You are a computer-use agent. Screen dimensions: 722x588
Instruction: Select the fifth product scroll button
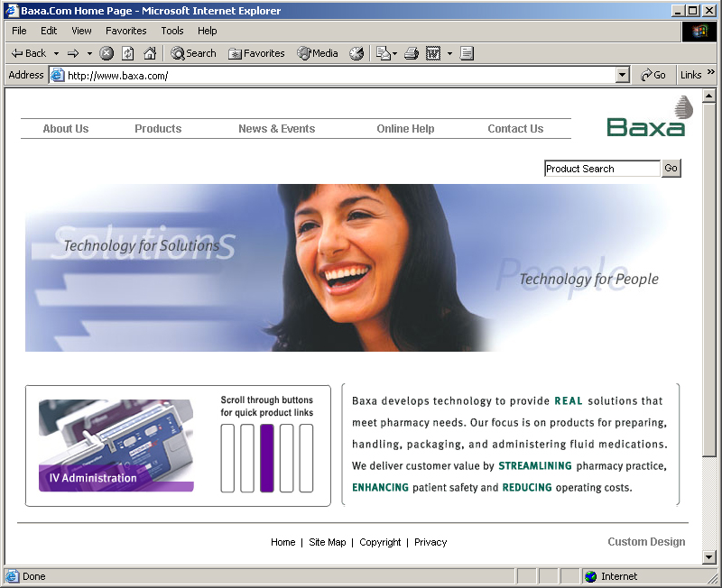(306, 458)
